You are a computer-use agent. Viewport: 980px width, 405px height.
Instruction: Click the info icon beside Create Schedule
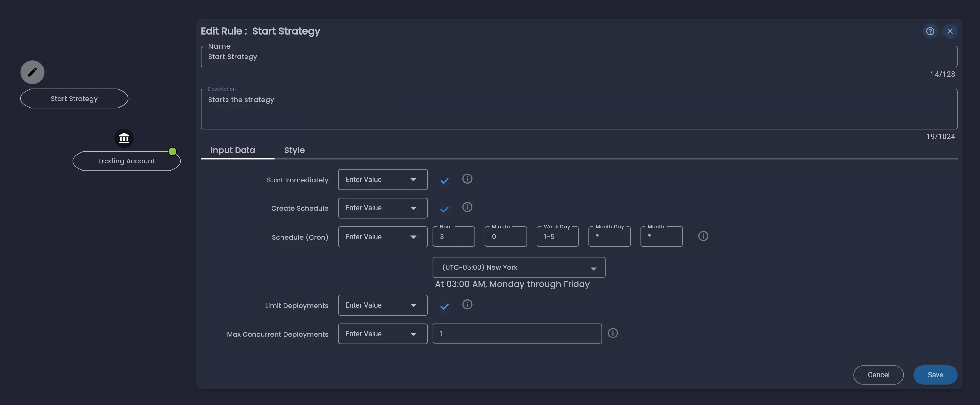467,207
